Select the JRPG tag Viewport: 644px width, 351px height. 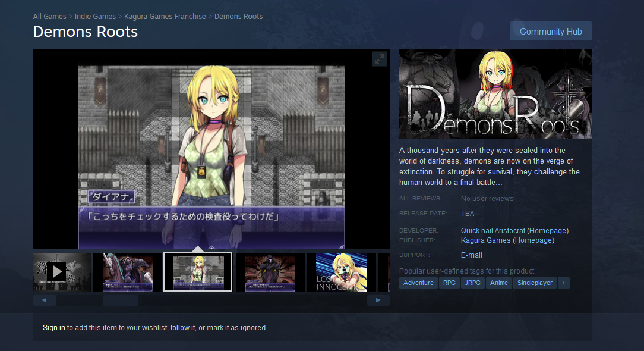[473, 283]
